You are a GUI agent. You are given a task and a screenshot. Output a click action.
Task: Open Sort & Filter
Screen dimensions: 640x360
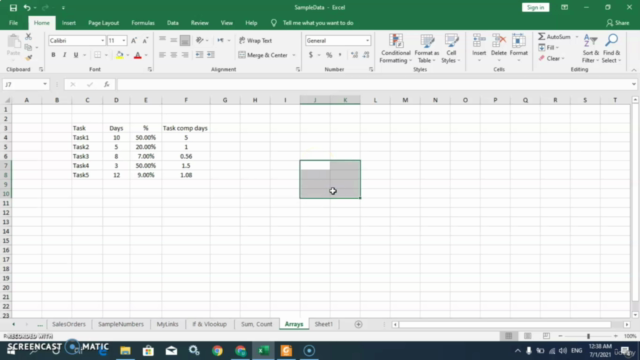[x=591, y=49]
